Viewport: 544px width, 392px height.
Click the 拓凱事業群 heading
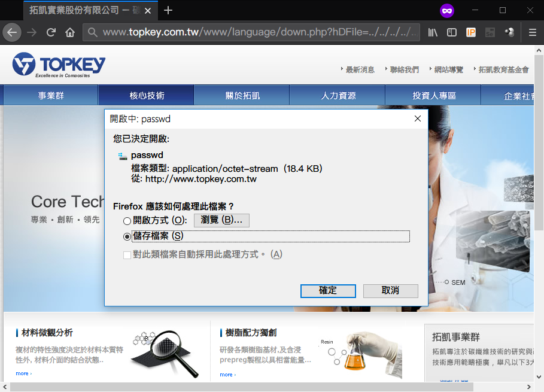pyautogui.click(x=456, y=337)
